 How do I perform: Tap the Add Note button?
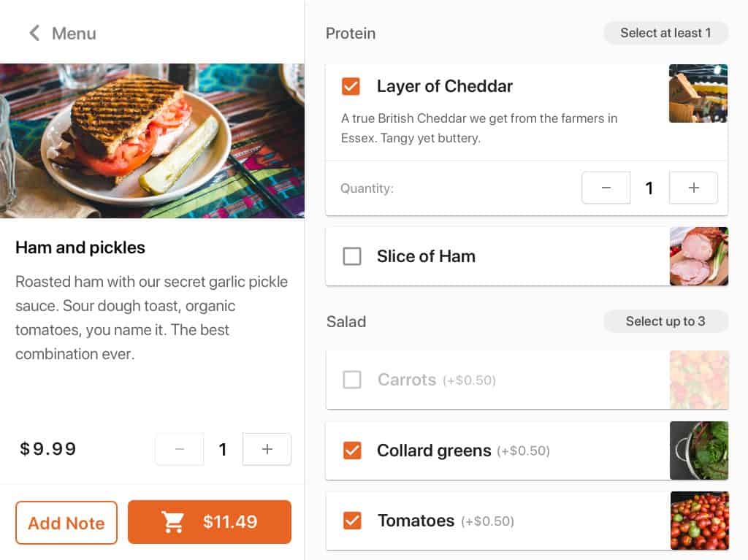(x=66, y=523)
